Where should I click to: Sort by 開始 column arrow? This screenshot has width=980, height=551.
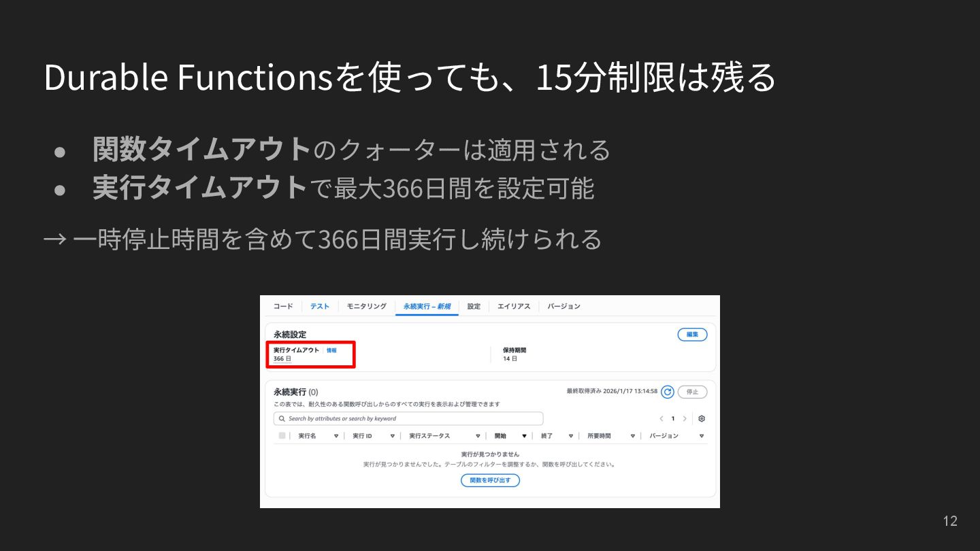[524, 436]
